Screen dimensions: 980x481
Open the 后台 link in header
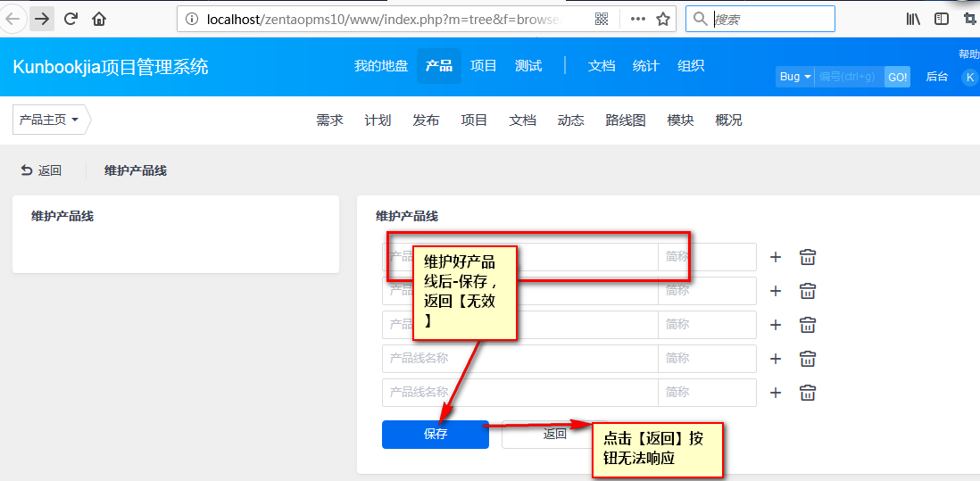click(x=936, y=77)
